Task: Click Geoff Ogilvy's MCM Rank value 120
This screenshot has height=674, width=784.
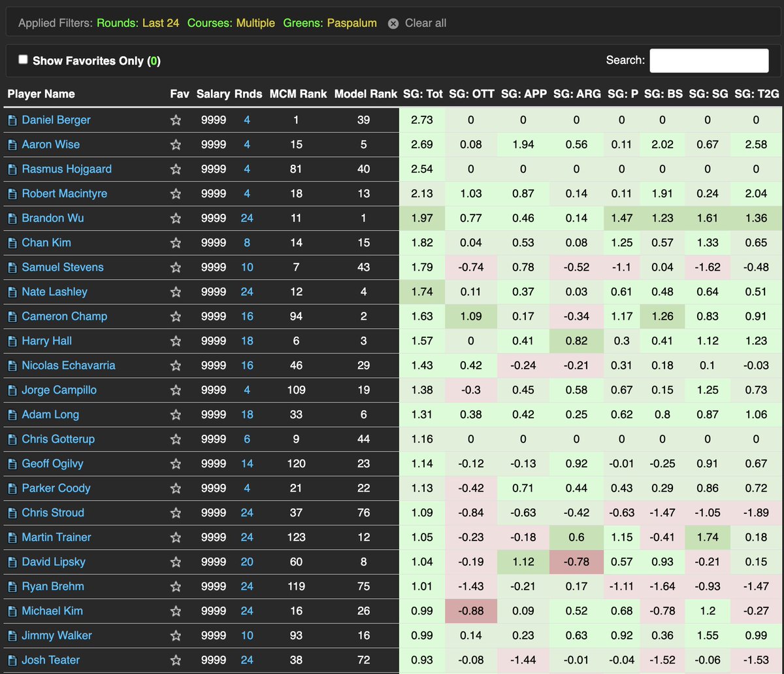Action: tap(296, 464)
